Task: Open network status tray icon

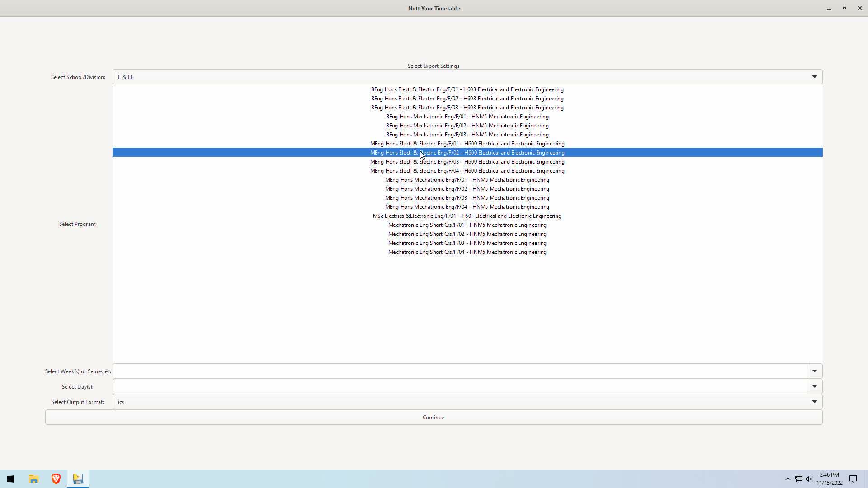Action: point(799,479)
